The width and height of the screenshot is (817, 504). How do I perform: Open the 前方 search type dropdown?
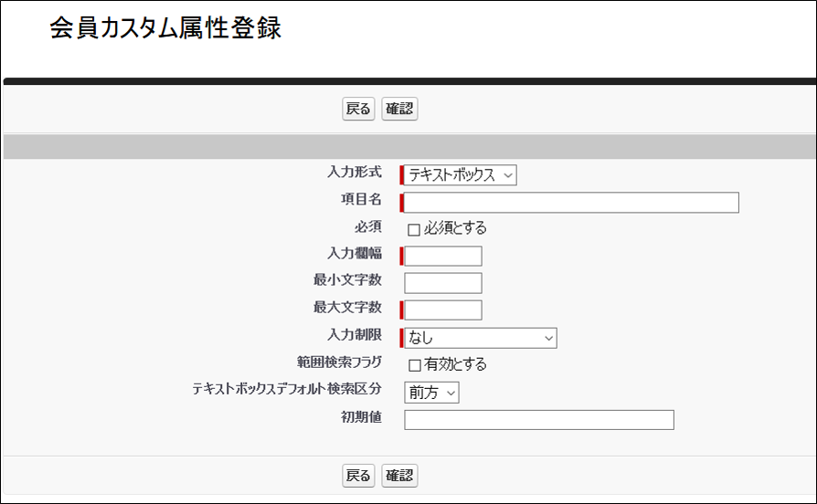(x=431, y=393)
